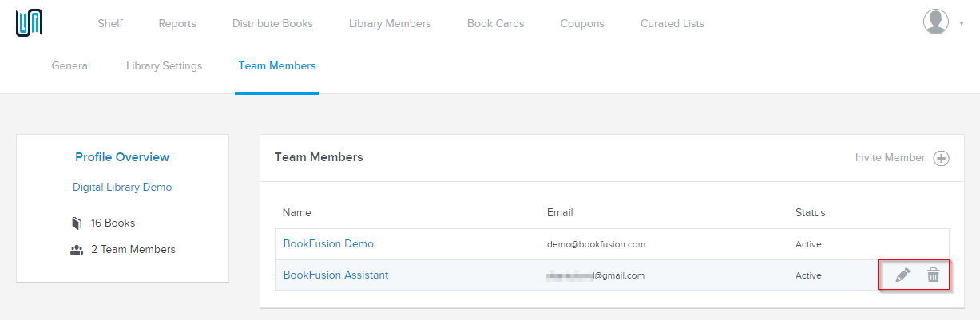Click the Email column header
This screenshot has height=320, width=980.
click(560, 212)
